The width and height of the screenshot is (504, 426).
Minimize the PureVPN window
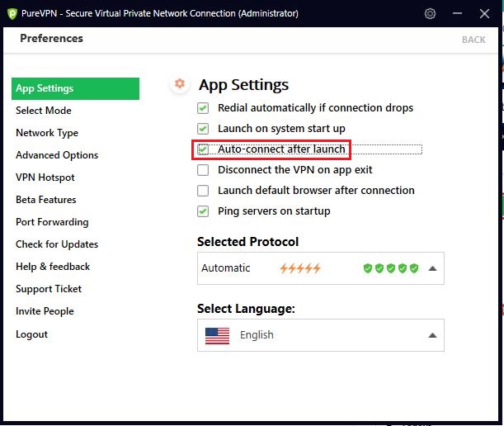point(457,13)
